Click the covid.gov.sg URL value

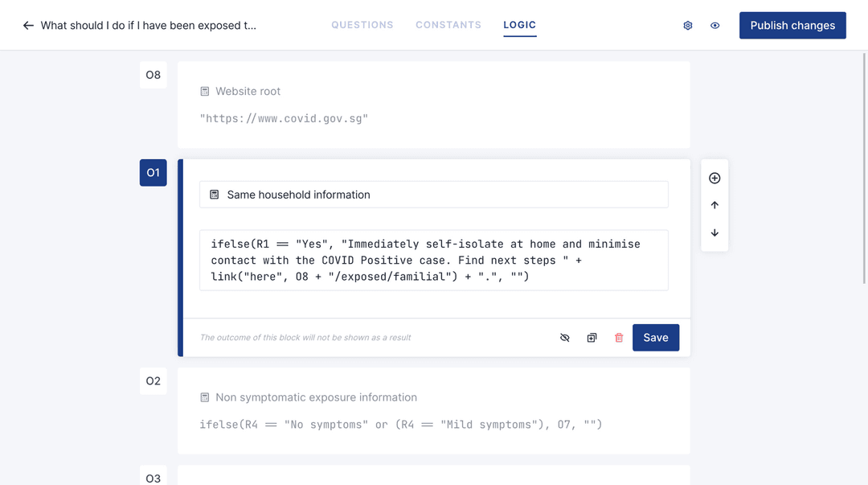click(x=284, y=118)
